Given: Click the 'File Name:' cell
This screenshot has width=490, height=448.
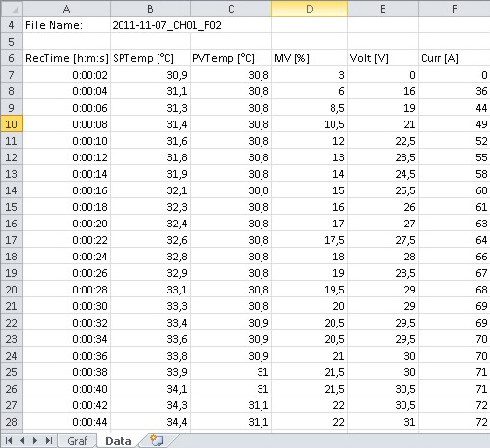Looking at the screenshot, I should pos(66,25).
